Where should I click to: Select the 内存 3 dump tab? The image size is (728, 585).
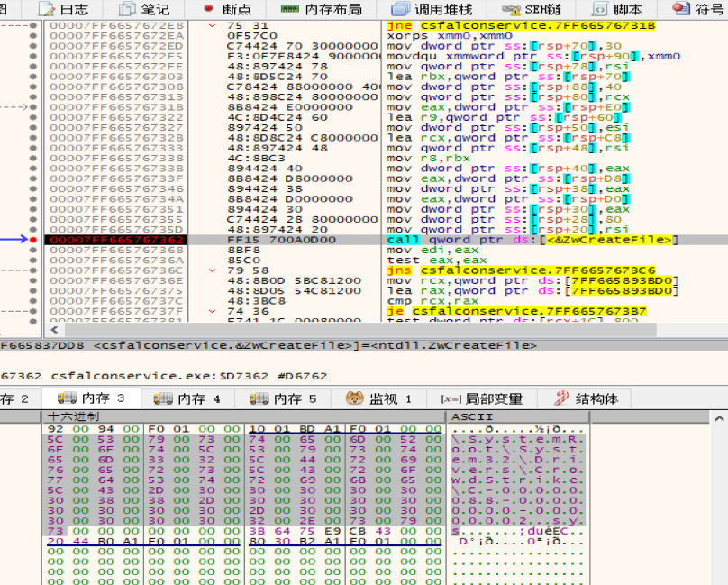pos(91,398)
